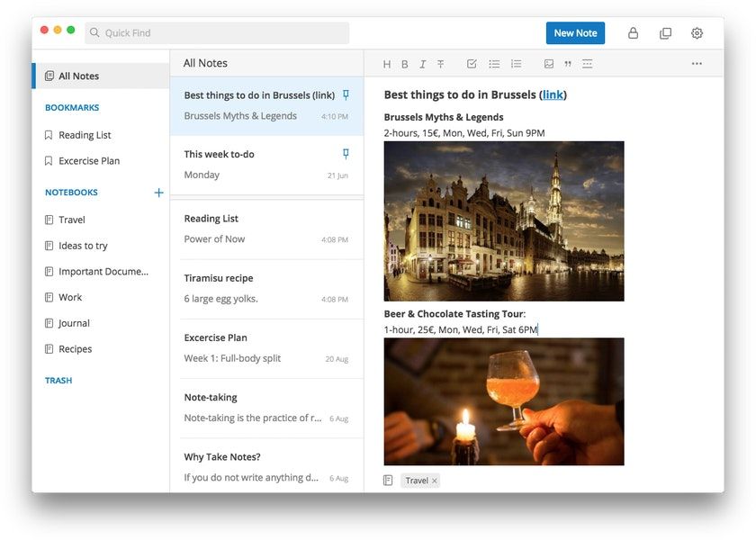Click the Notebooks section header
The width and height of the screenshot is (756, 540).
coord(71,193)
